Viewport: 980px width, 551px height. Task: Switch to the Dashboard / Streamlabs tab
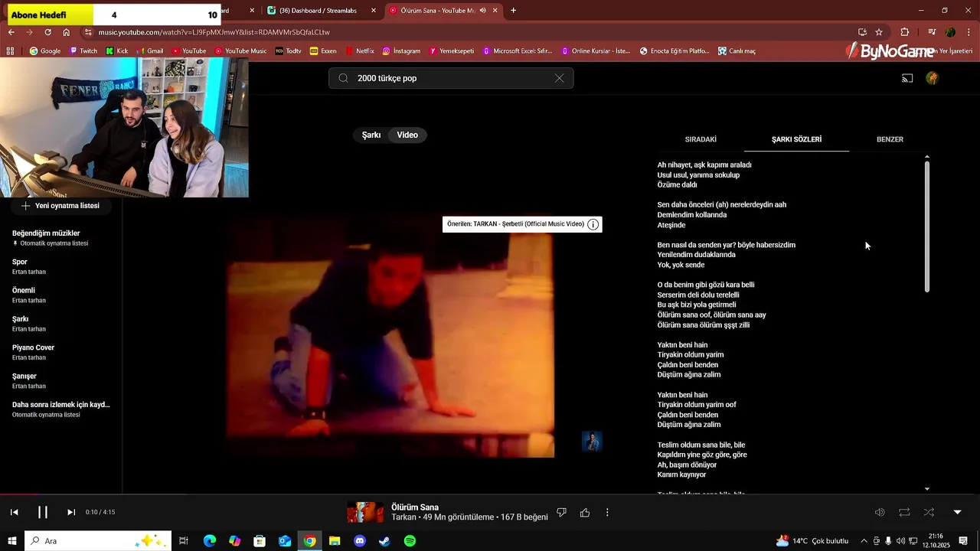click(x=322, y=11)
